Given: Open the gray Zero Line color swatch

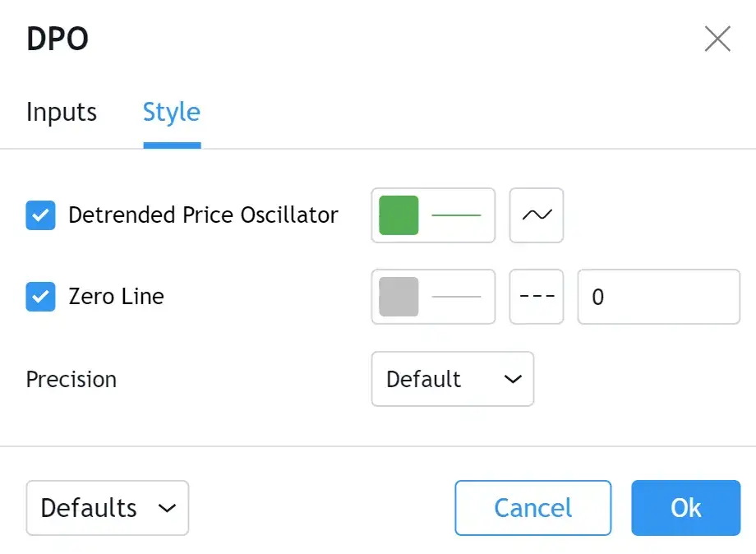Looking at the screenshot, I should 399,297.
